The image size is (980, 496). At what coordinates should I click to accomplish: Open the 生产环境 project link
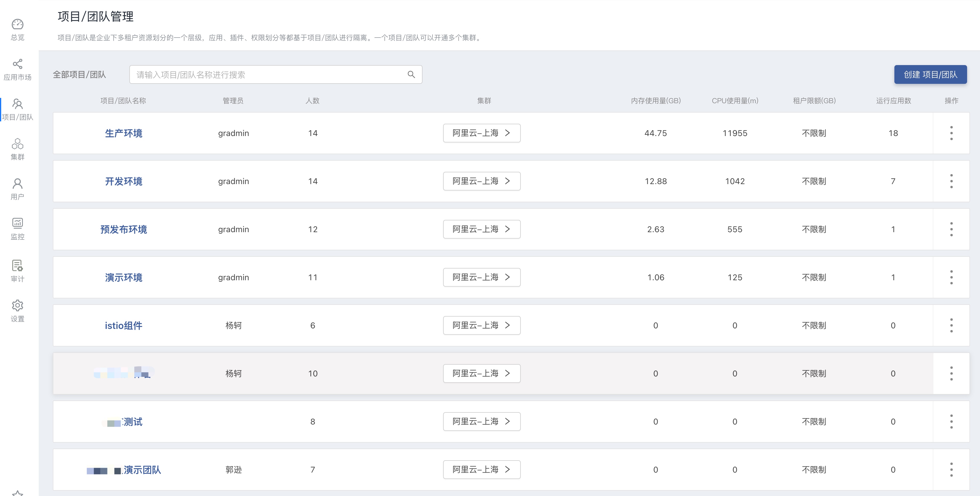coord(124,133)
